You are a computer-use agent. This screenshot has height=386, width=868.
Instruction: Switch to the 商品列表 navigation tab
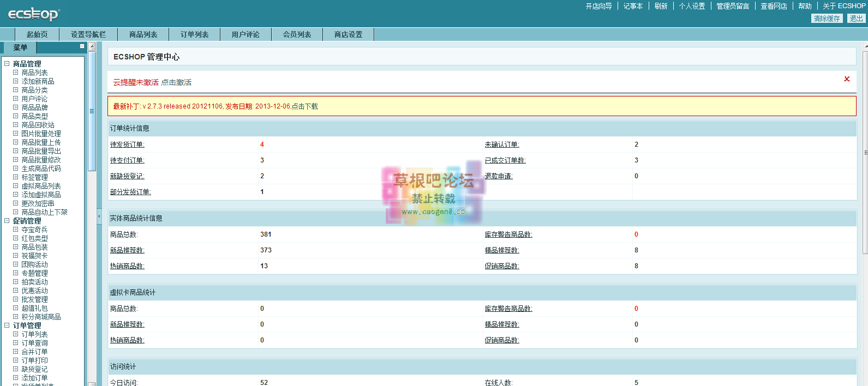pos(143,34)
